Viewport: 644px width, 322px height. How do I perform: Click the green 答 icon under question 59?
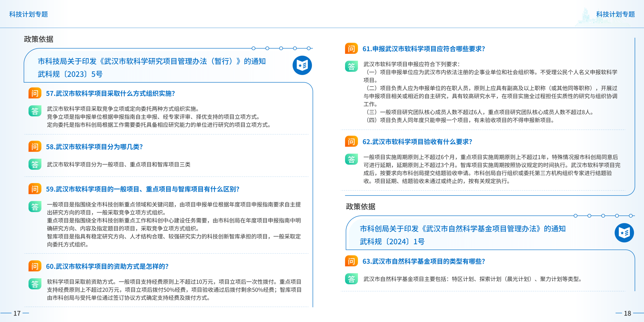(35, 207)
